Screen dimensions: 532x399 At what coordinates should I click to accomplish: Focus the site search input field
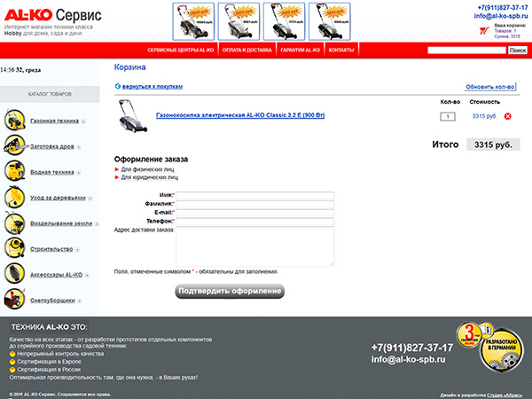(466, 51)
